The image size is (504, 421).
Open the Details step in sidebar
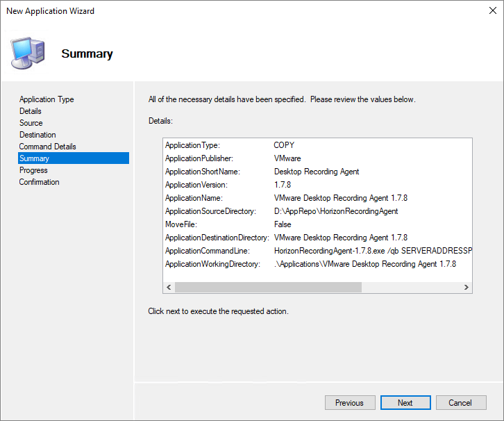pyautogui.click(x=31, y=111)
